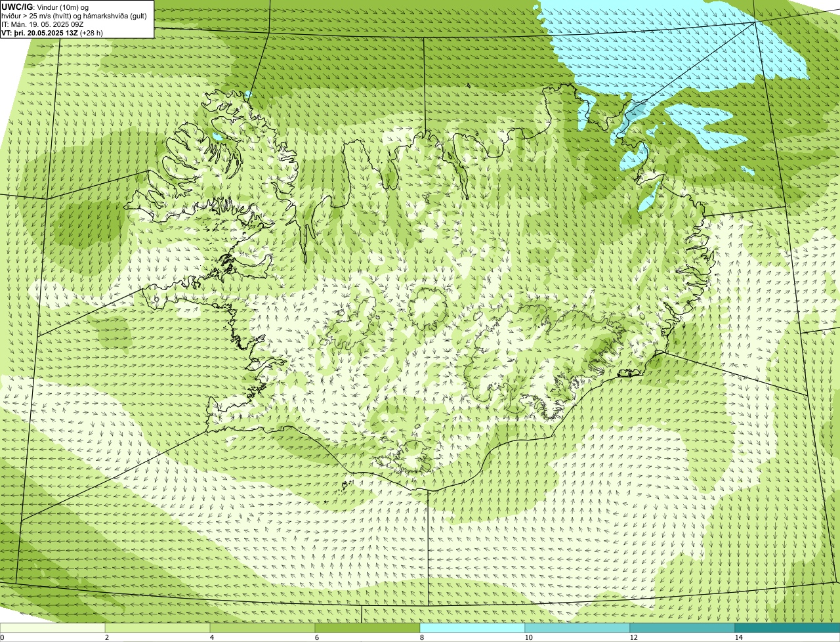Click the 2–4 m/s light green legend swatch
The height and width of the screenshot is (642, 840).
pos(157,628)
